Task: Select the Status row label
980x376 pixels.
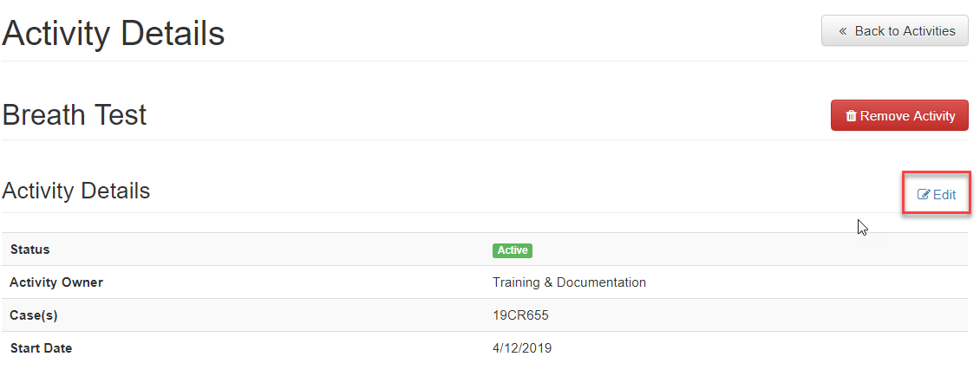Action: point(30,250)
